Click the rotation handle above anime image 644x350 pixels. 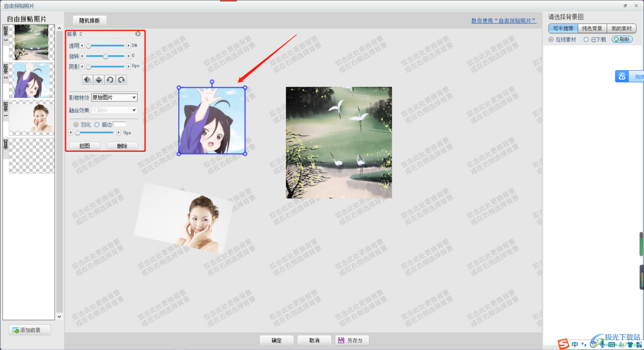(212, 82)
